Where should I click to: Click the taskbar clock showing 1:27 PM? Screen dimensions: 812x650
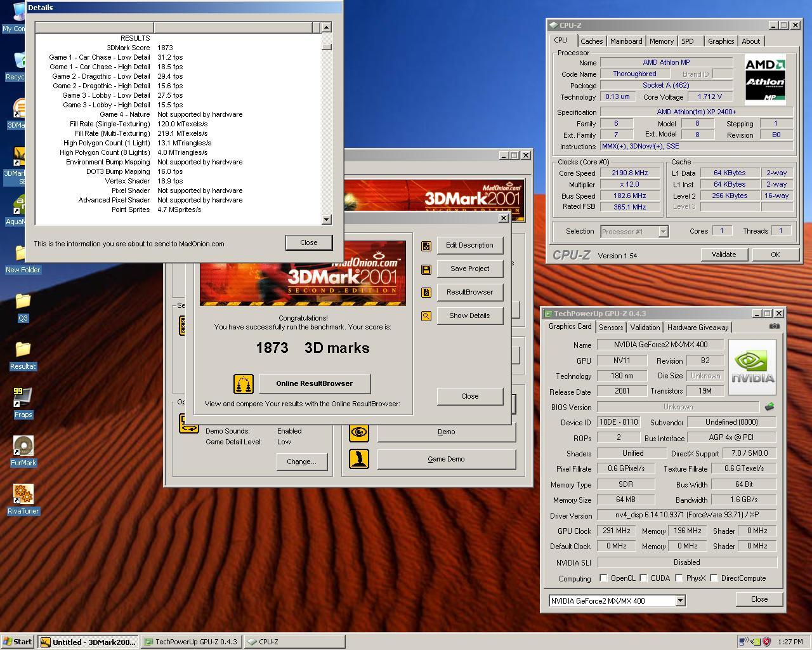pyautogui.click(x=790, y=642)
